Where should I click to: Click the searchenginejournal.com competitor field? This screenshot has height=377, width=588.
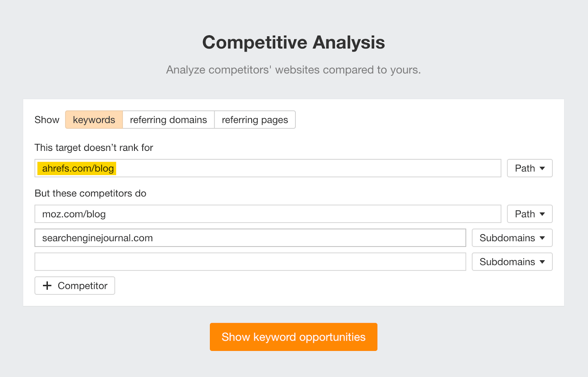coord(250,238)
